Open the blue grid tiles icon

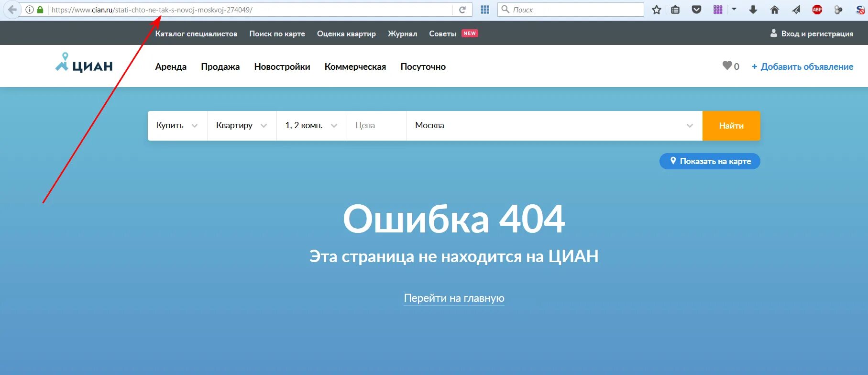click(485, 10)
